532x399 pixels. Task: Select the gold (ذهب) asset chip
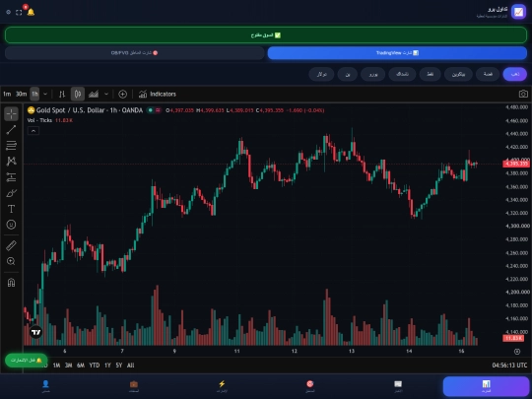514,74
